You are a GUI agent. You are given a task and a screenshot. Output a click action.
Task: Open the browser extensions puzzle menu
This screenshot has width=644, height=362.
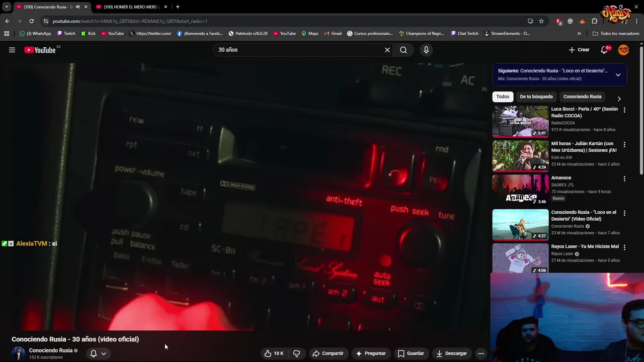click(595, 21)
